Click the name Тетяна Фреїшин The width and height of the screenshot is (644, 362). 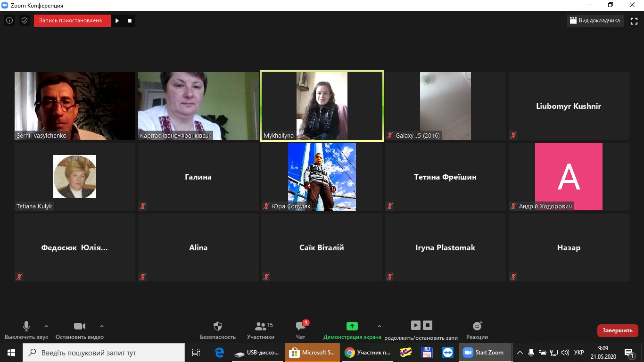(445, 177)
